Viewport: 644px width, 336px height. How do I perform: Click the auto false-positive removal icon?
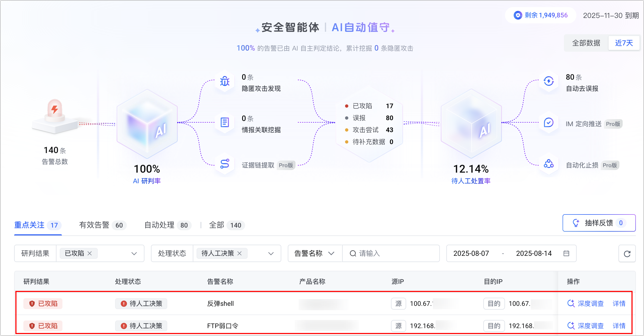[549, 81]
